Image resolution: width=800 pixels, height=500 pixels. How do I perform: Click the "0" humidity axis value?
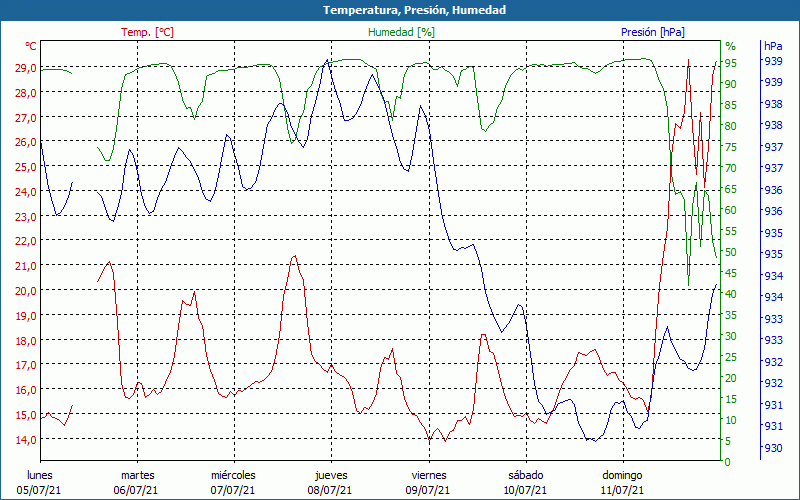click(x=728, y=462)
